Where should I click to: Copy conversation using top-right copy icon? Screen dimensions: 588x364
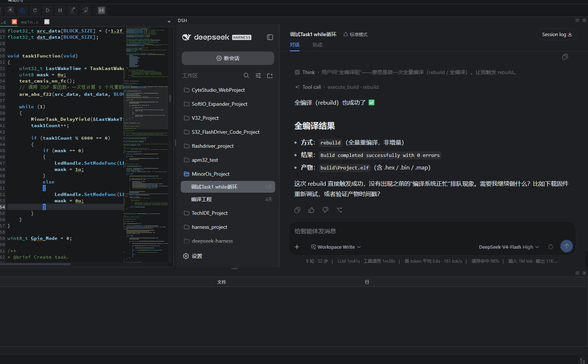tap(565, 57)
